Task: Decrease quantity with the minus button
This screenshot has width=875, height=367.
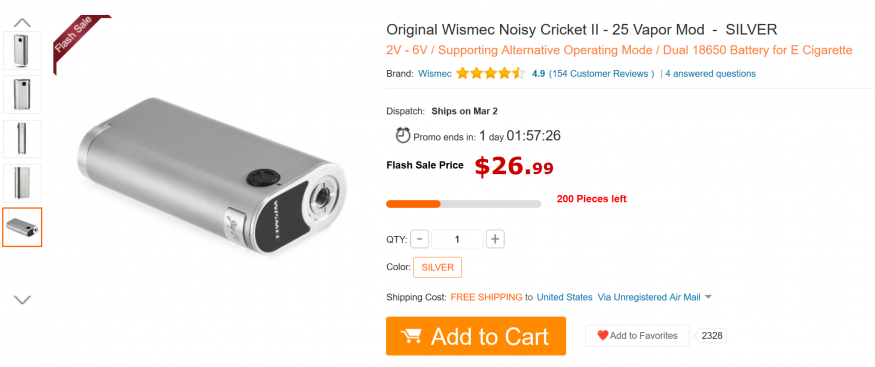Action: (x=420, y=240)
